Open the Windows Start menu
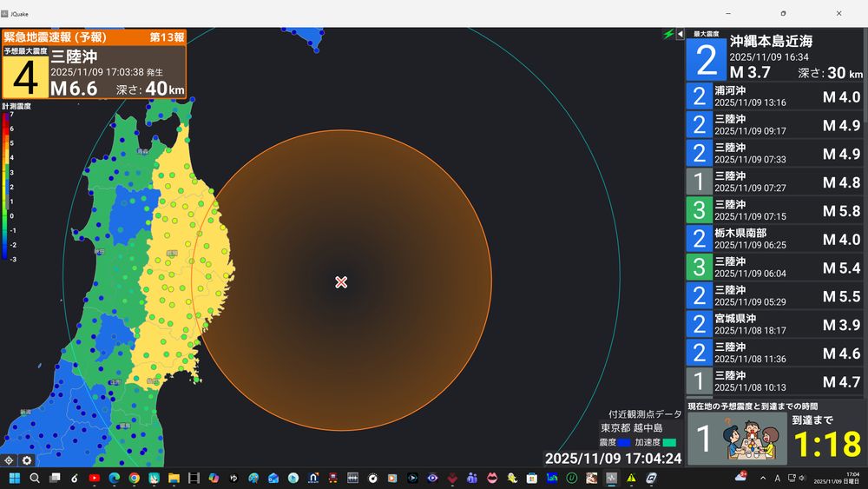The width and height of the screenshot is (868, 489). (x=15, y=478)
